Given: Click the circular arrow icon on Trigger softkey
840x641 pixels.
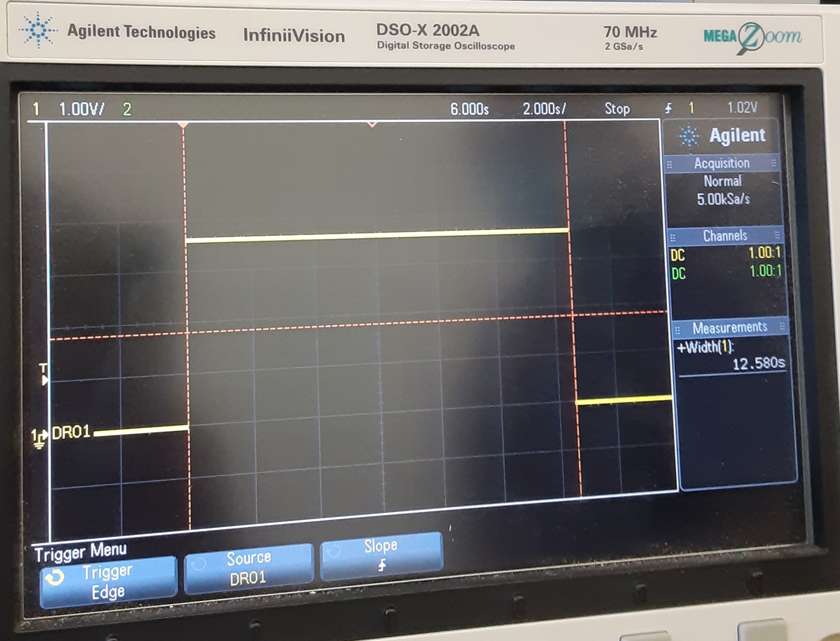Looking at the screenshot, I should click(x=55, y=577).
